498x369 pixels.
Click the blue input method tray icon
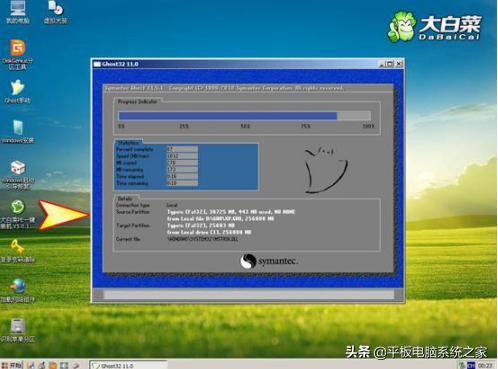(471, 365)
